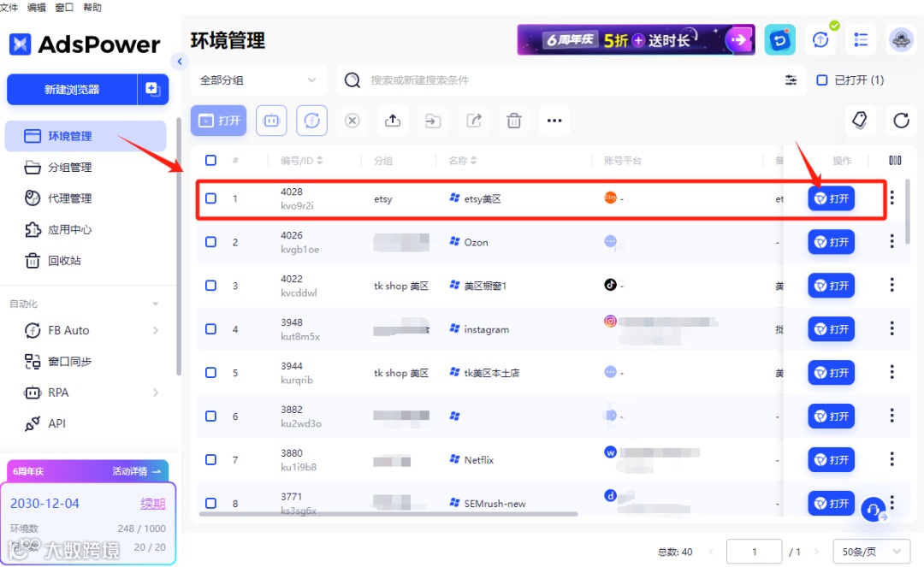Refresh the profile list
Viewport: 924px width, 567px height.
click(x=901, y=121)
